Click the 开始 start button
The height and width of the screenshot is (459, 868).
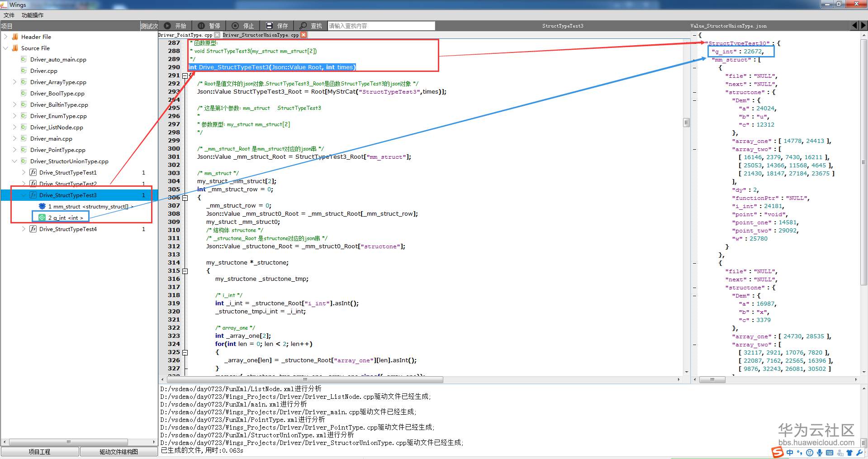point(175,26)
